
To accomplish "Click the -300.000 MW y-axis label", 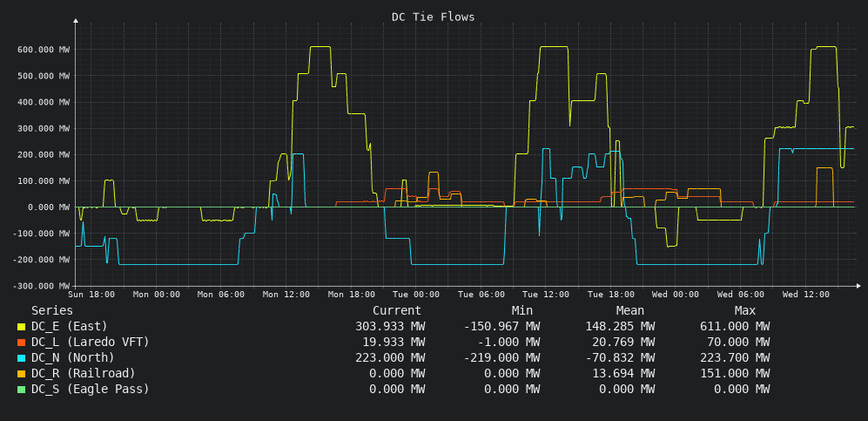I will pos(42,286).
